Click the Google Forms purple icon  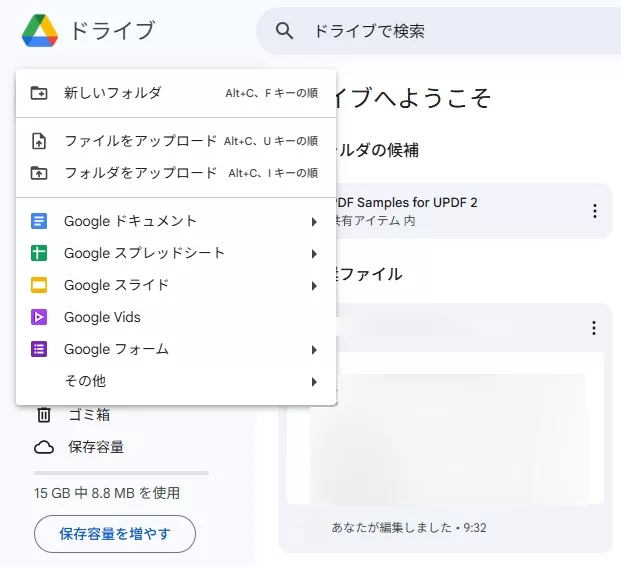click(x=39, y=349)
